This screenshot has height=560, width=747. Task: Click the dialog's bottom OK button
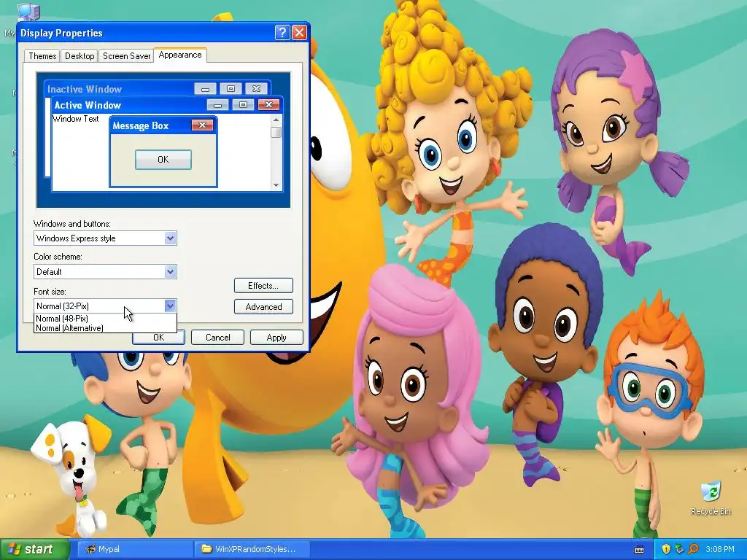[x=158, y=337]
